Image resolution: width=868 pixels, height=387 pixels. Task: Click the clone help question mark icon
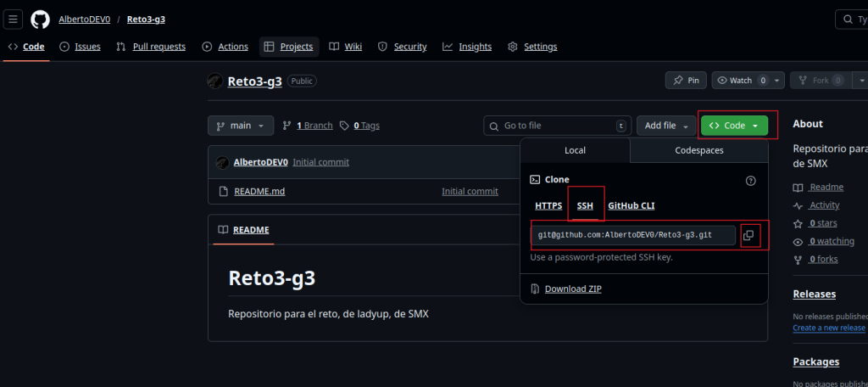pos(749,180)
